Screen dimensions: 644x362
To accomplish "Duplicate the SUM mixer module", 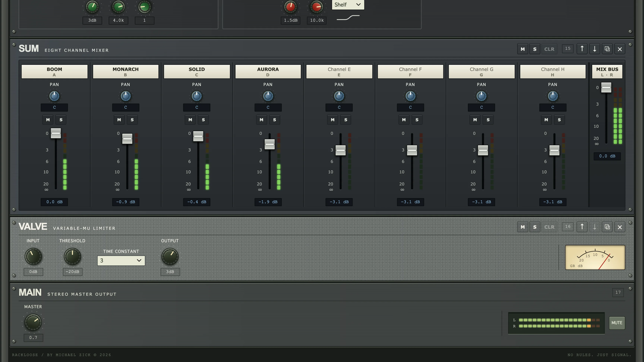I will click(607, 49).
